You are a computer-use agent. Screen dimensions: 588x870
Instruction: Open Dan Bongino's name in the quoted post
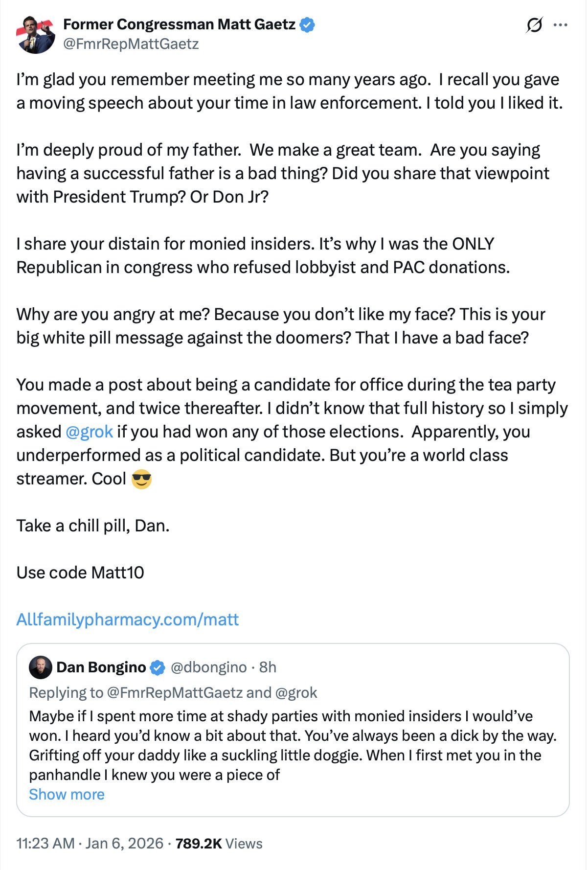[x=101, y=667]
